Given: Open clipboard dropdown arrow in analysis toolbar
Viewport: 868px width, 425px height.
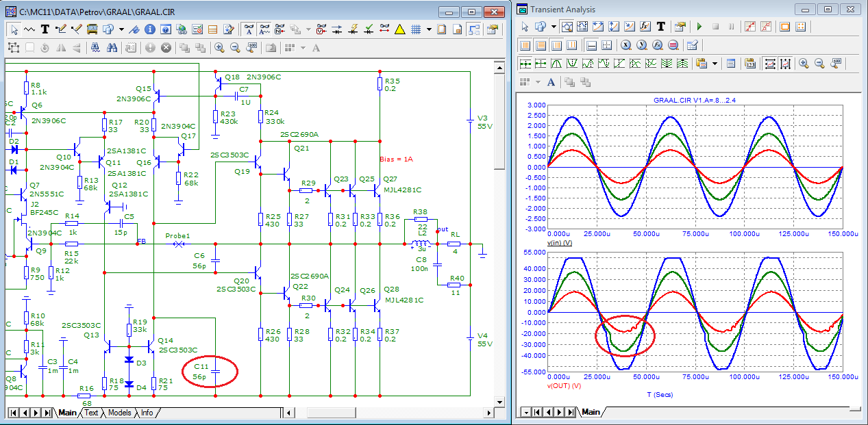Looking at the screenshot, I should [715, 64].
